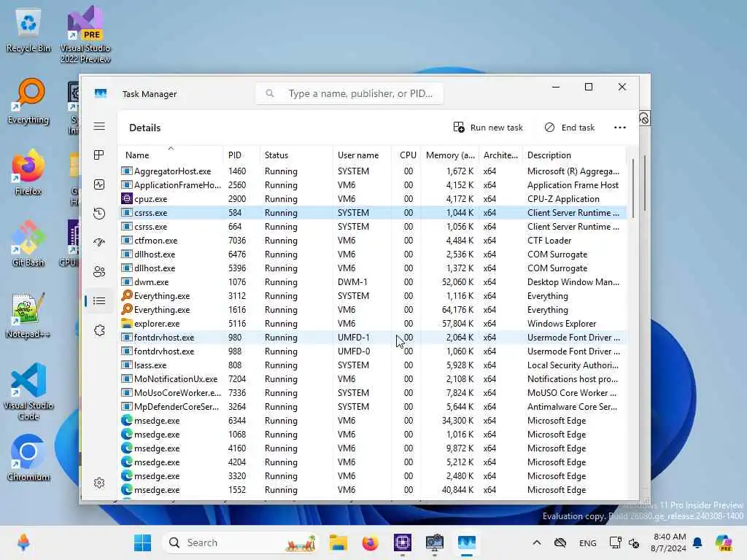This screenshot has width=747, height=560.
Task: Sort by Description column header
Action: [x=574, y=155]
